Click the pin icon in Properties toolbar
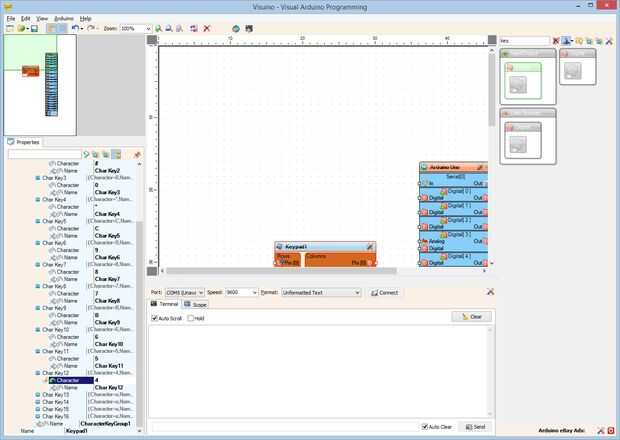Image resolution: width=620 pixels, height=440 pixels. [137, 155]
